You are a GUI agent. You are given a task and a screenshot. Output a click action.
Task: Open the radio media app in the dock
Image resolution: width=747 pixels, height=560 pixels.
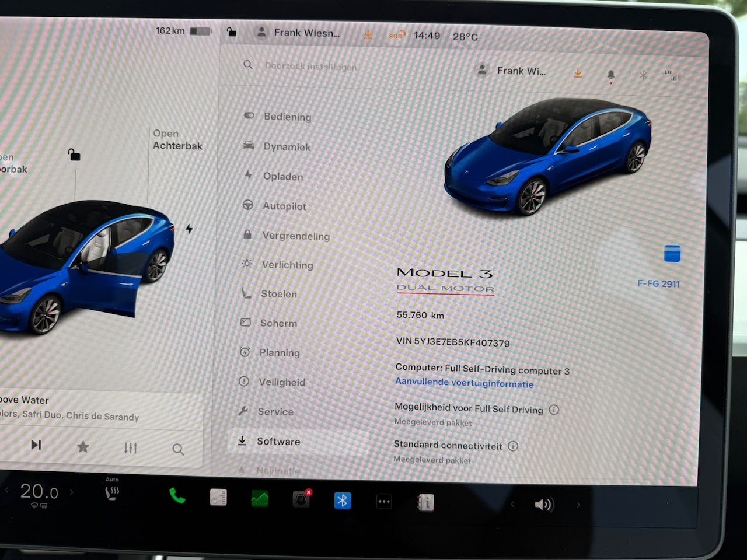[218, 497]
